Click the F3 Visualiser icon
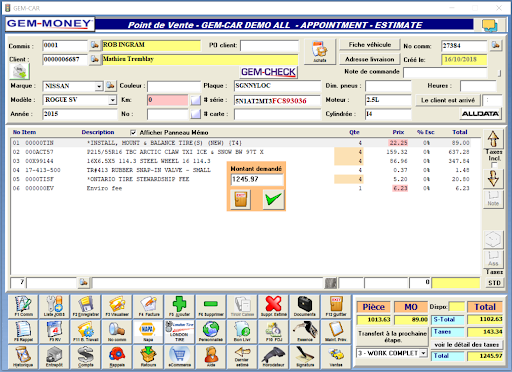 click(x=117, y=306)
